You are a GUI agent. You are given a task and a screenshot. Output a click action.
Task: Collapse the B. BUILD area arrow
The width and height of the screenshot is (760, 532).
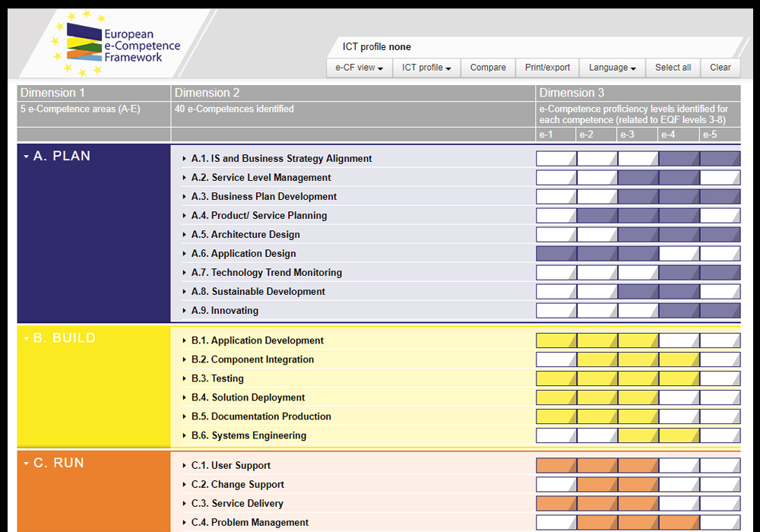click(27, 338)
